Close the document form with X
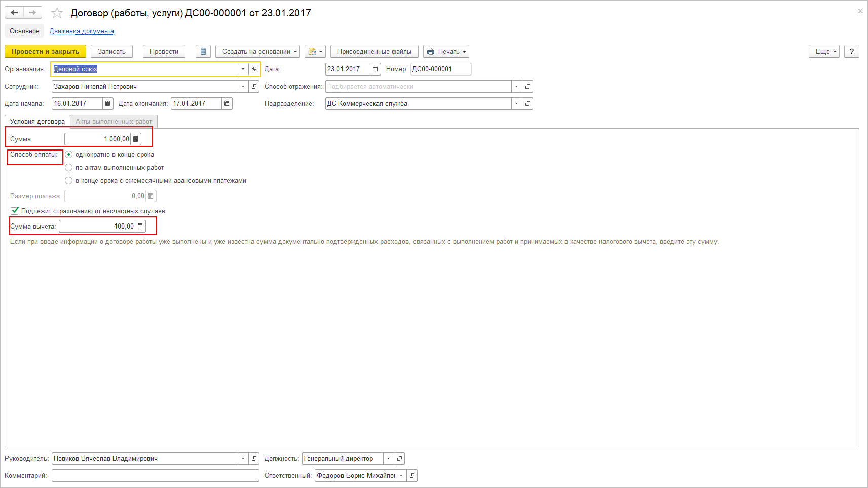Viewport: 868px width, 488px height. [860, 11]
